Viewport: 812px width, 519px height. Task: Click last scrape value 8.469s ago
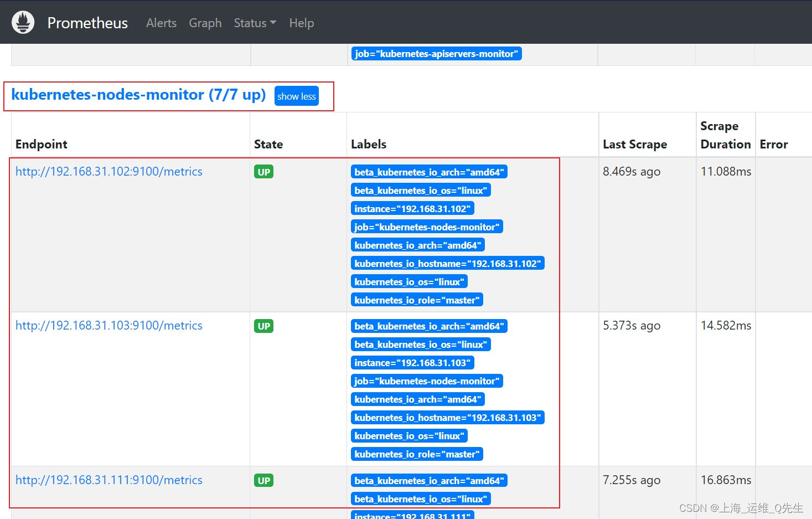pos(632,172)
